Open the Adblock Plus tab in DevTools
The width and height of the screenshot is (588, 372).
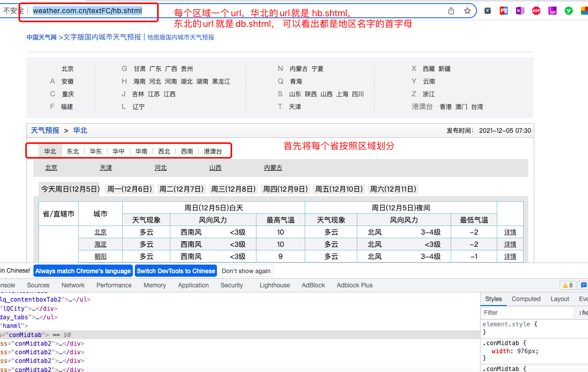point(355,285)
